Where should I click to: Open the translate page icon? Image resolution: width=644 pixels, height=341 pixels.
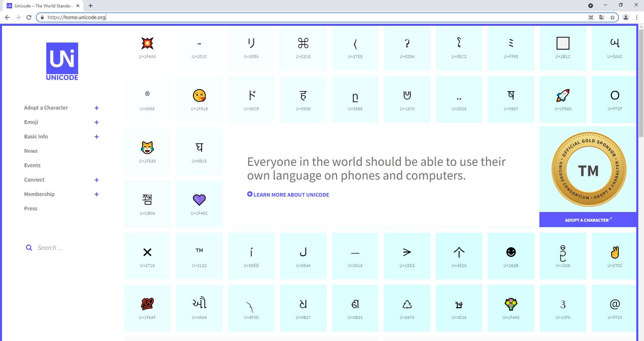pos(602,17)
